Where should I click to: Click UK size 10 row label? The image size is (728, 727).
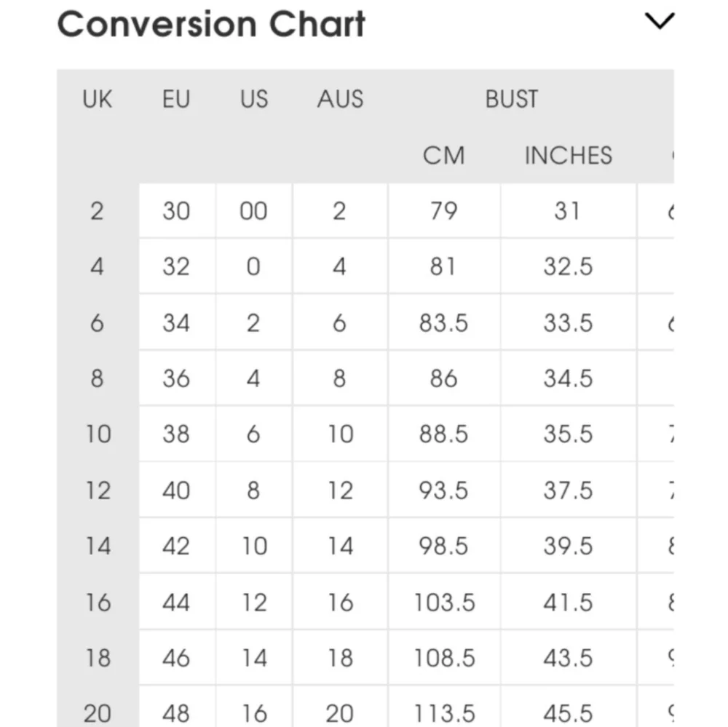[98, 434]
